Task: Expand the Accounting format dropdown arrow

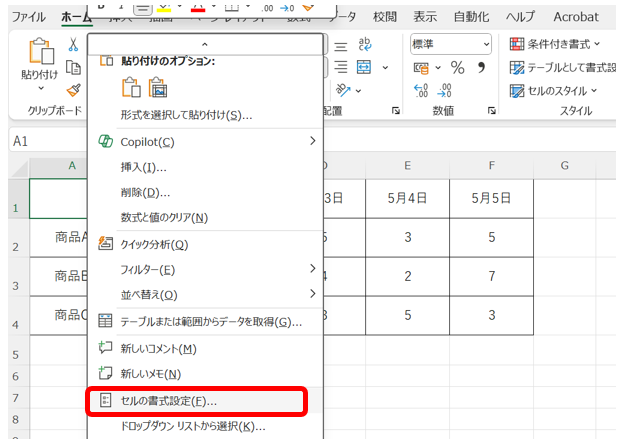Action: (438, 67)
